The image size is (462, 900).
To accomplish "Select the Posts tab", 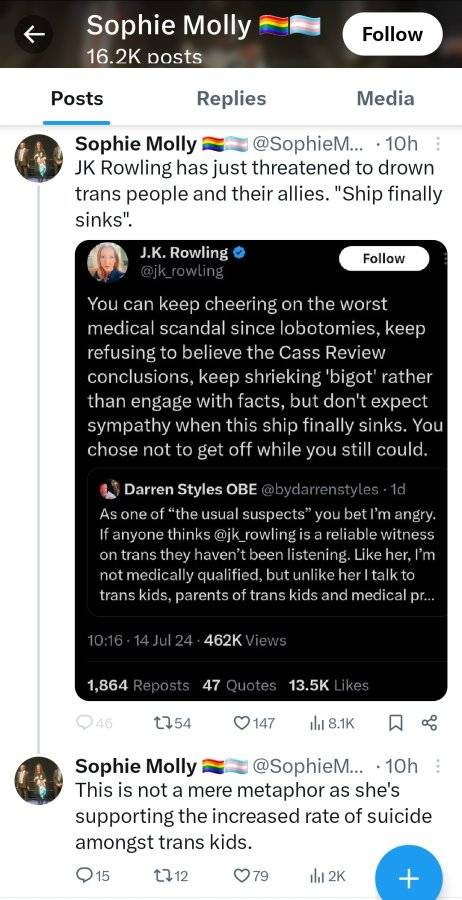I will (77, 98).
